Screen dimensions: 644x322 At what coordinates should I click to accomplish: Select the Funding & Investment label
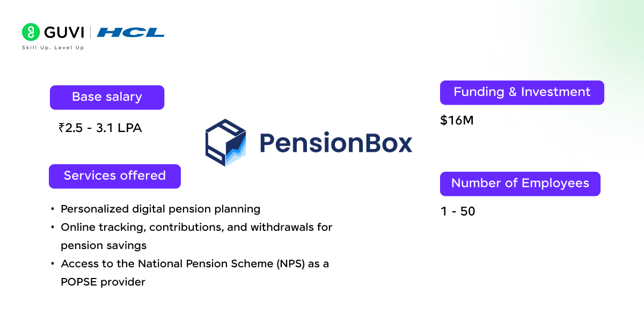pyautogui.click(x=522, y=92)
